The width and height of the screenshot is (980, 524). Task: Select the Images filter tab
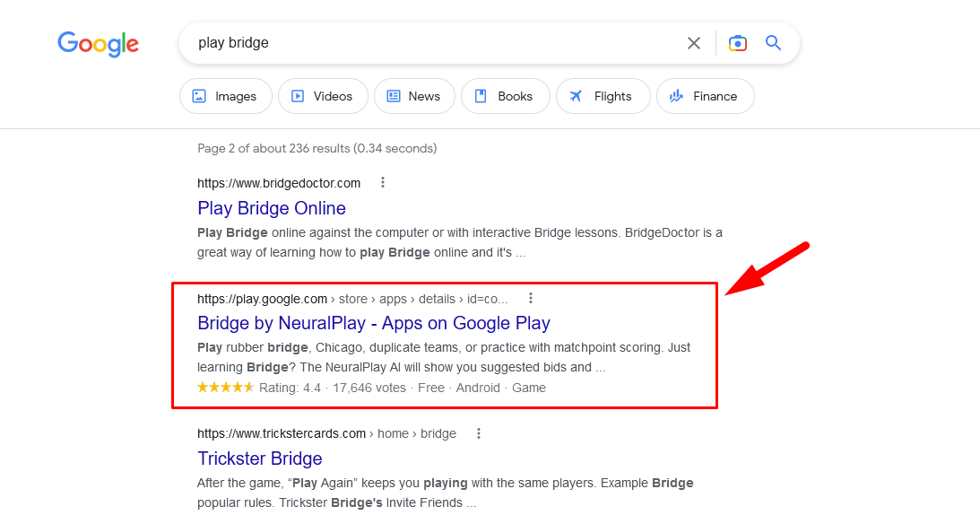coord(226,96)
